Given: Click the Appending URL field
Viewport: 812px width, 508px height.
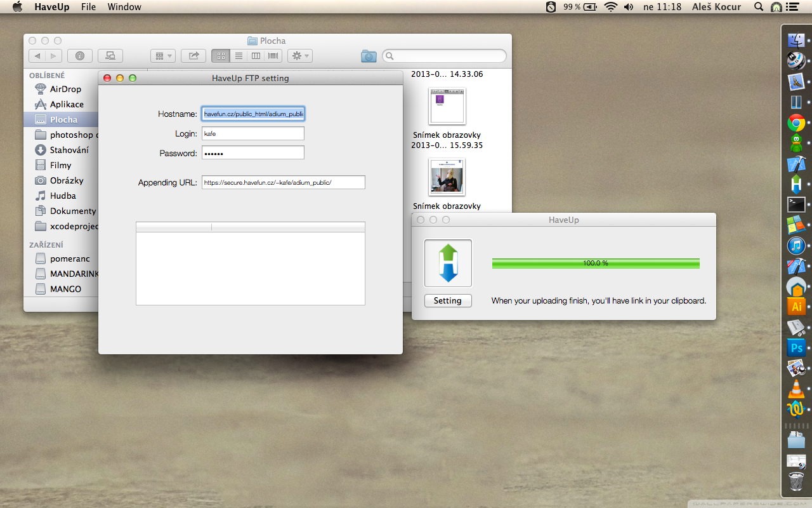Looking at the screenshot, I should click(284, 182).
